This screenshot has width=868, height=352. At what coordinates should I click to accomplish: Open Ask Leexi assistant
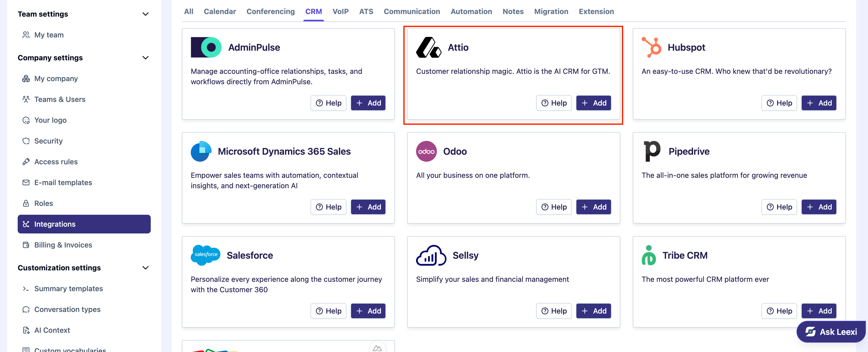[831, 332]
